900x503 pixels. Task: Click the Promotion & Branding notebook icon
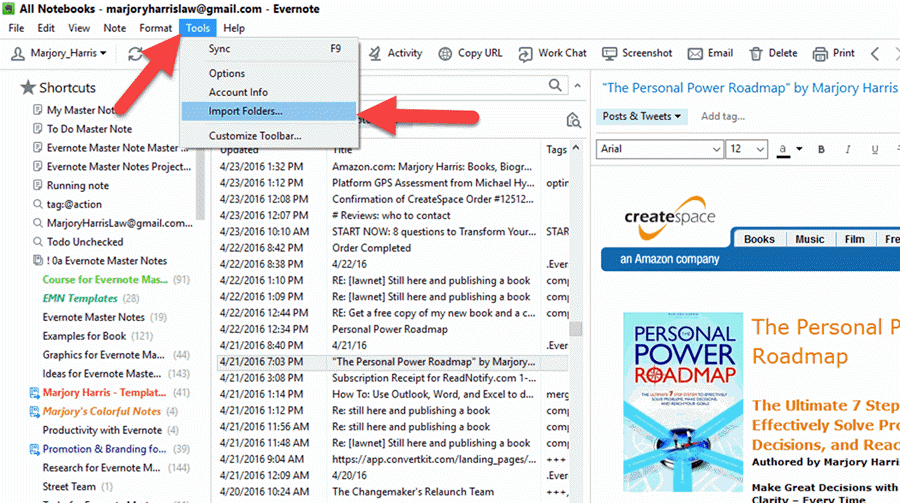[x=34, y=449]
